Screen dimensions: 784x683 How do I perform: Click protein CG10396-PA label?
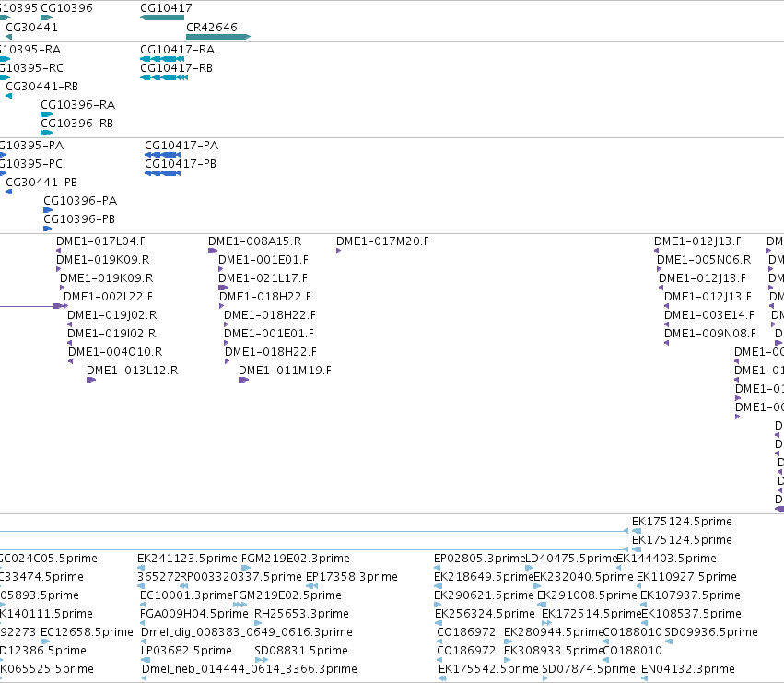80,201
